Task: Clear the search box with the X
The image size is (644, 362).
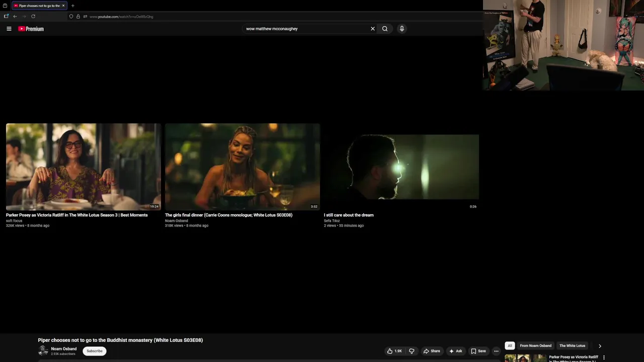Action: tap(373, 29)
